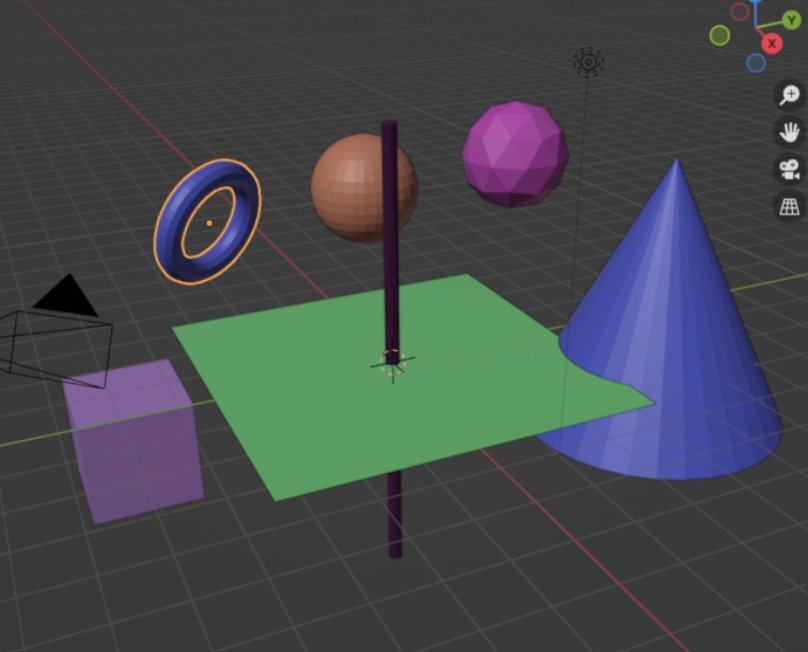Screen dimensions: 808x652
Task: Click the unlabeled green negative Y gizmo circle
Action: (720, 35)
